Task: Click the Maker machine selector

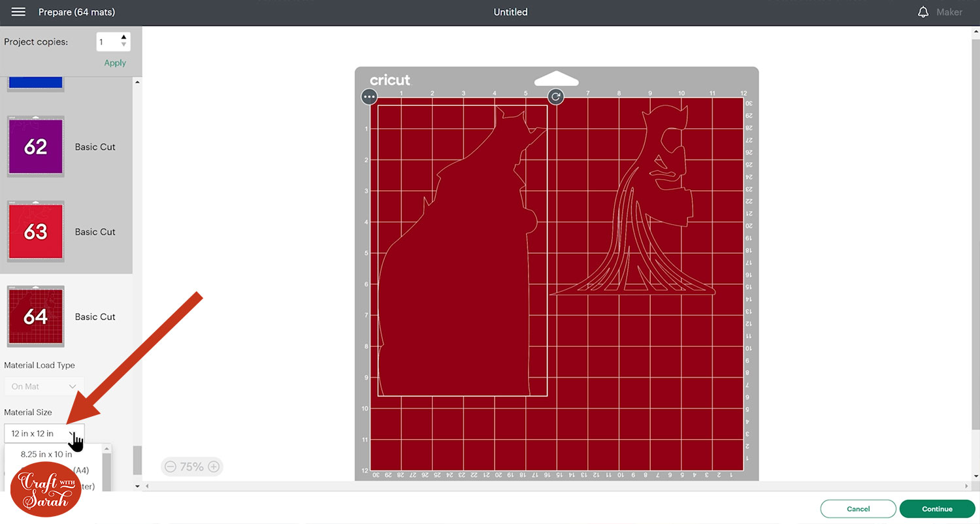Action: click(x=949, y=12)
